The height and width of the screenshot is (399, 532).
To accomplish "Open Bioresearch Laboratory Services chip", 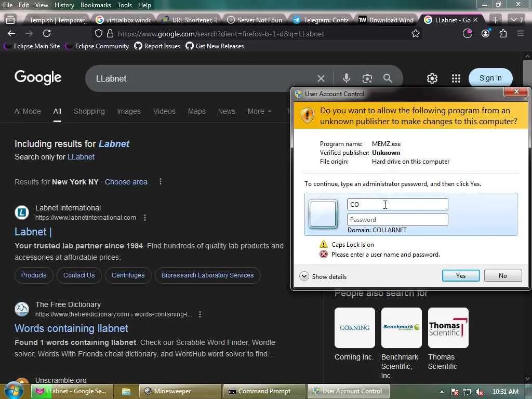I will coord(207,275).
